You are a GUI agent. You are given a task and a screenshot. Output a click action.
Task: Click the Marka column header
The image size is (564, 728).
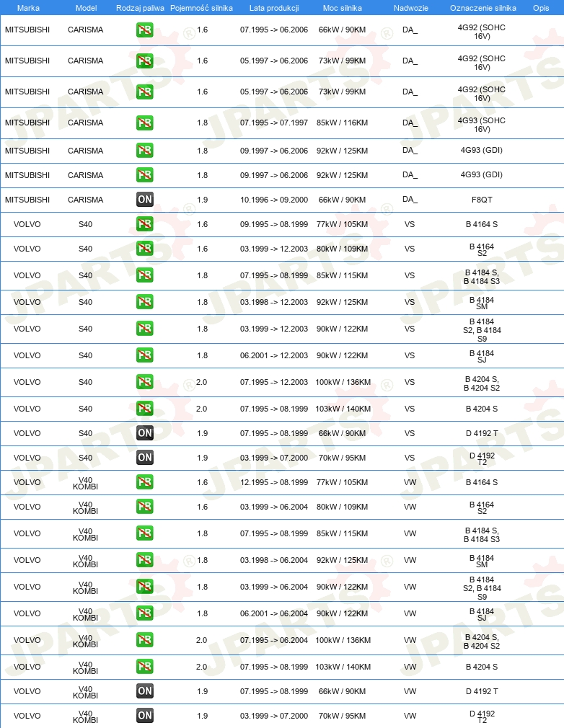point(28,8)
